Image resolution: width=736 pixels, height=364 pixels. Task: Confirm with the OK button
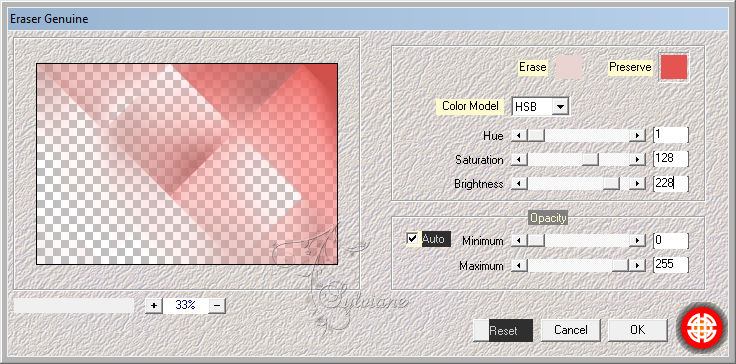coord(638,330)
